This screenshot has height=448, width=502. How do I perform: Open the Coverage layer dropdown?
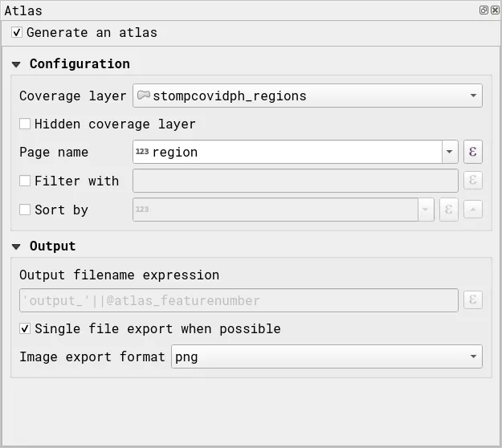[473, 96]
